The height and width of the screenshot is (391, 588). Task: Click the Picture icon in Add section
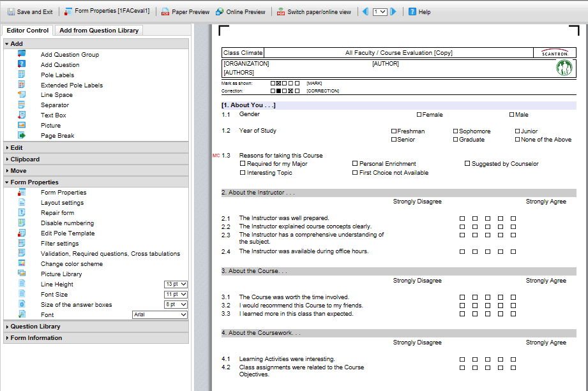pos(22,125)
